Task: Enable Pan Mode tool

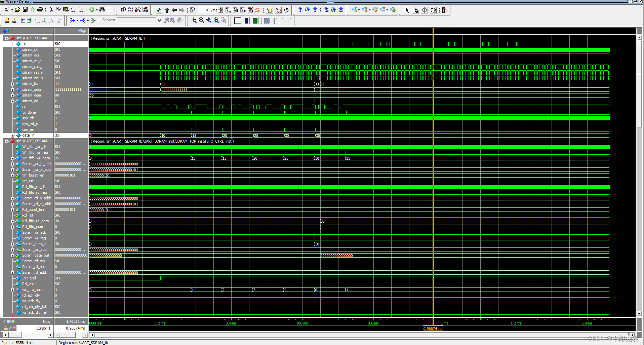Action: click(425, 10)
